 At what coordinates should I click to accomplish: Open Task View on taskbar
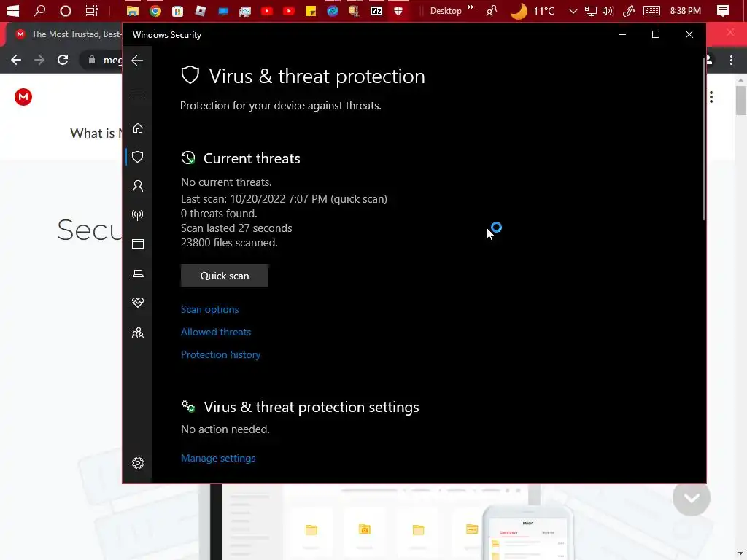pyautogui.click(x=91, y=10)
